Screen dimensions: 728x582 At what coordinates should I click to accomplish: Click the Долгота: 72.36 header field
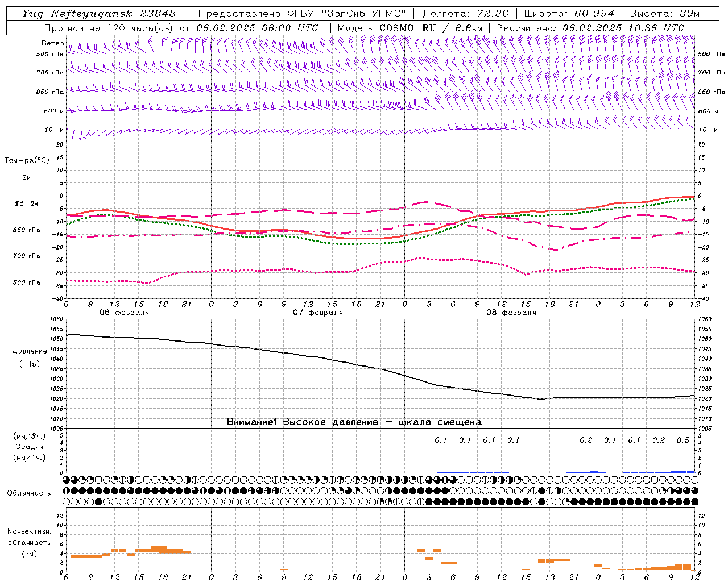tap(465, 14)
